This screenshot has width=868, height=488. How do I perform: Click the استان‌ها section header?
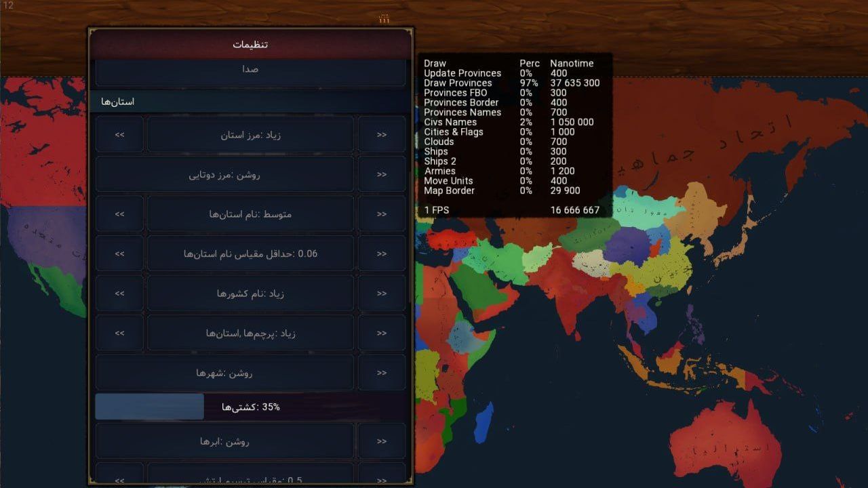[x=250, y=102]
